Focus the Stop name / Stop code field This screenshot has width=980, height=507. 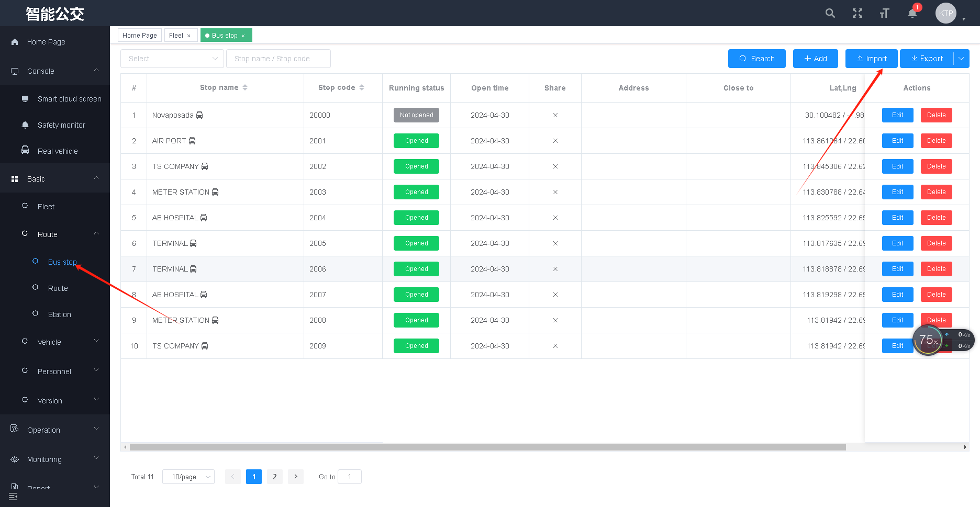coord(278,59)
